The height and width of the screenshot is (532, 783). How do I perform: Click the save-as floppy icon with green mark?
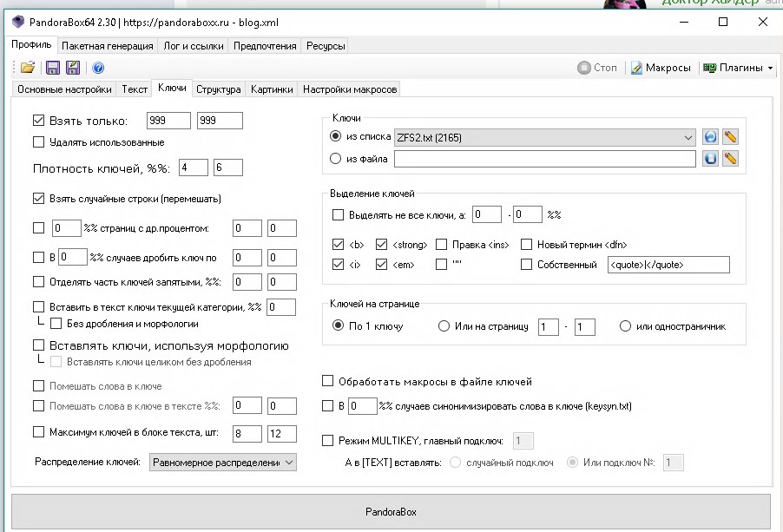click(73, 68)
